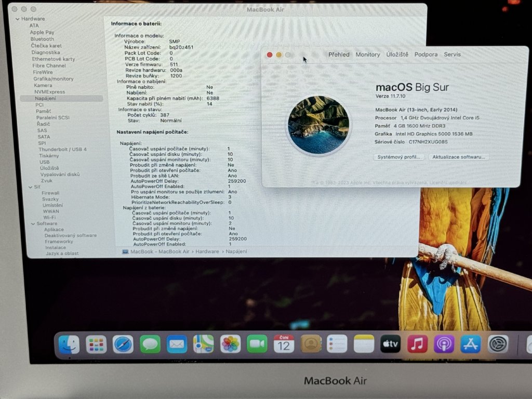
Task: Select Napájení in the sidebar
Action: tap(61, 98)
